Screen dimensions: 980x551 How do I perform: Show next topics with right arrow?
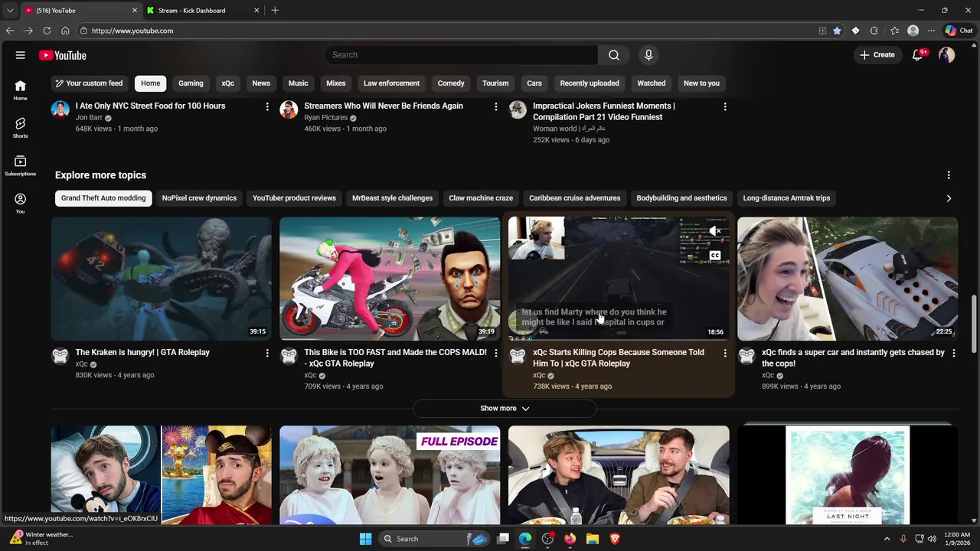(949, 198)
